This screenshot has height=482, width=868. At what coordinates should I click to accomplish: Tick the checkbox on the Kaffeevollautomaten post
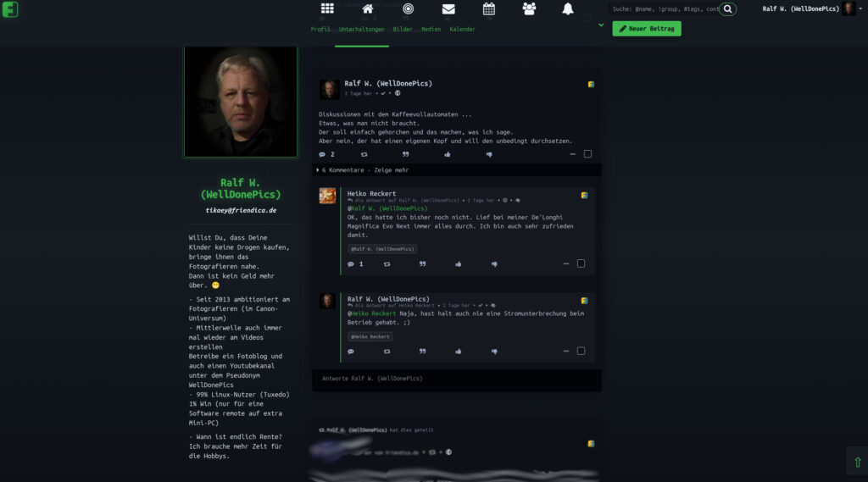tap(588, 154)
